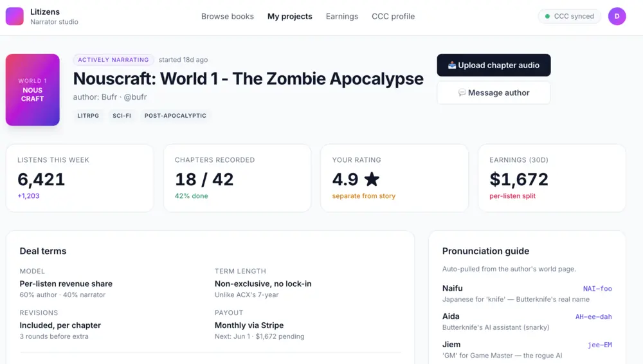Select the Nouscraft World 1 book cover
643x364 pixels.
(32, 90)
